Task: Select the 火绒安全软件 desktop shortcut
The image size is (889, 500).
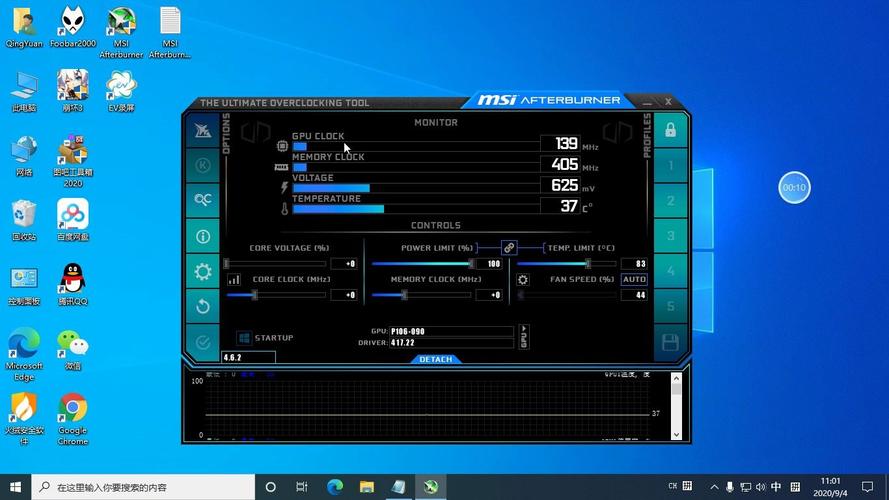Action: [24, 418]
